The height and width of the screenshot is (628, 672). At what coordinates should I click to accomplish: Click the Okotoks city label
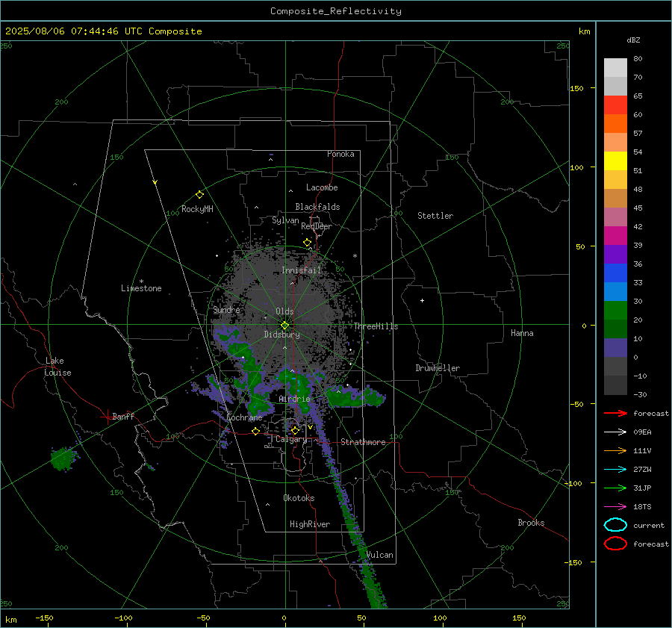coord(299,497)
